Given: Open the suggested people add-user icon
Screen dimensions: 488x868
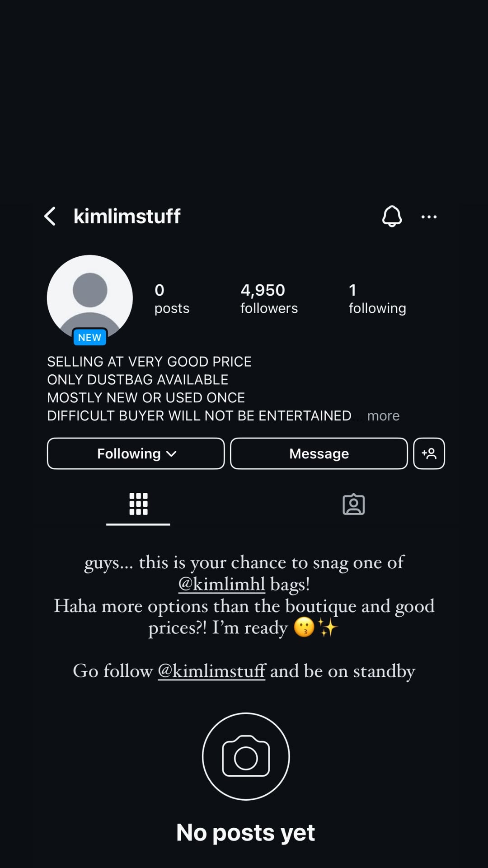Looking at the screenshot, I should click(429, 453).
